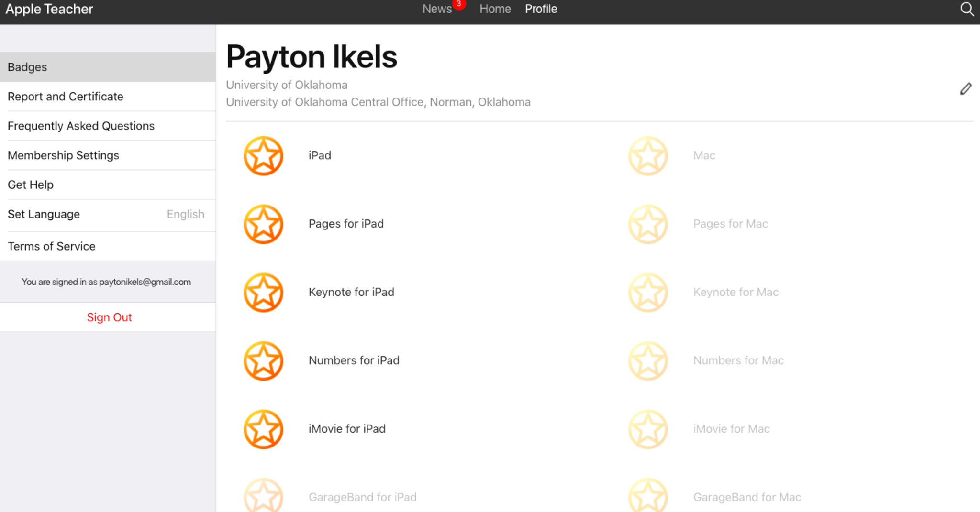Open the News tab
The image size is (980, 512).
pyautogui.click(x=437, y=9)
